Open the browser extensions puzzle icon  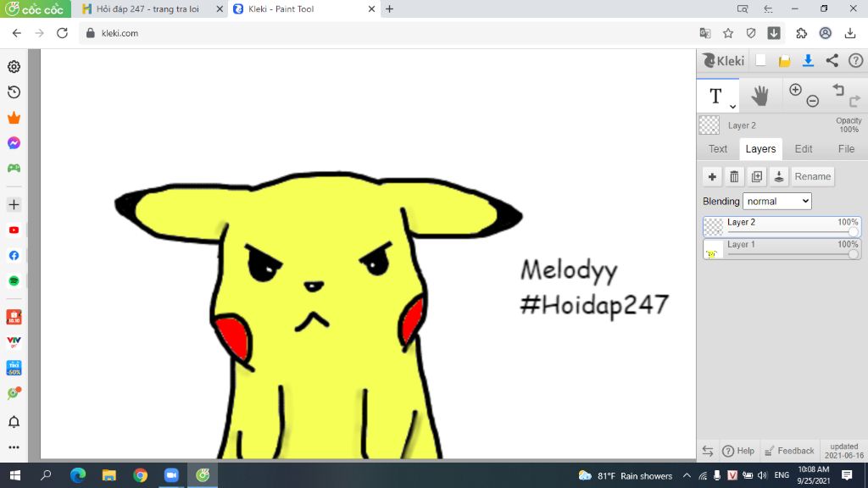[802, 33]
